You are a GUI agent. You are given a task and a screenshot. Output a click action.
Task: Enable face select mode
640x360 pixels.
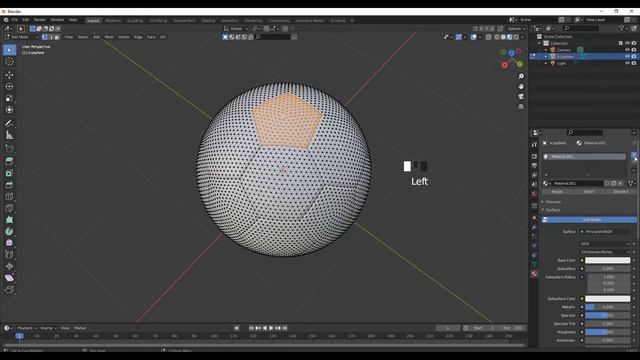(x=57, y=37)
